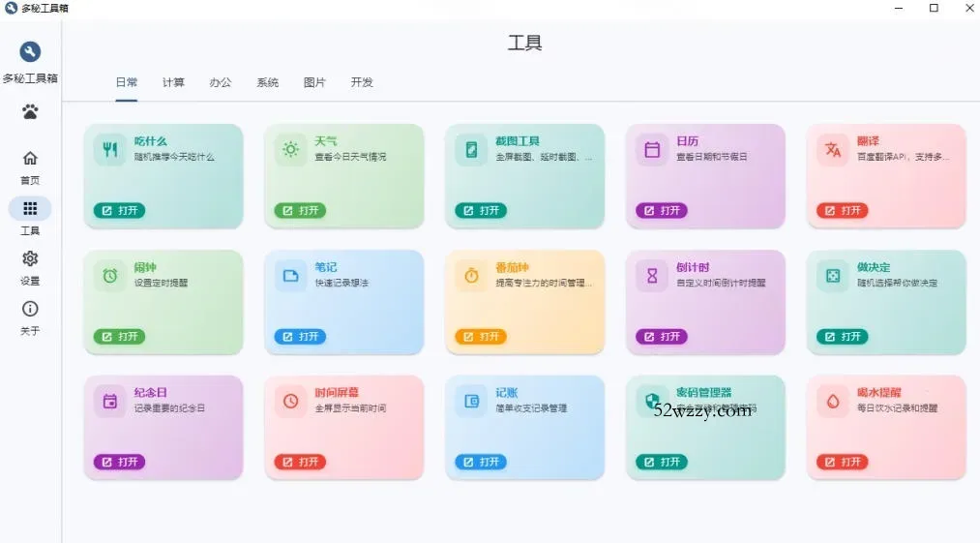Click the 倒计时 hourglass icon
This screenshot has width=980, height=543.
click(x=652, y=276)
